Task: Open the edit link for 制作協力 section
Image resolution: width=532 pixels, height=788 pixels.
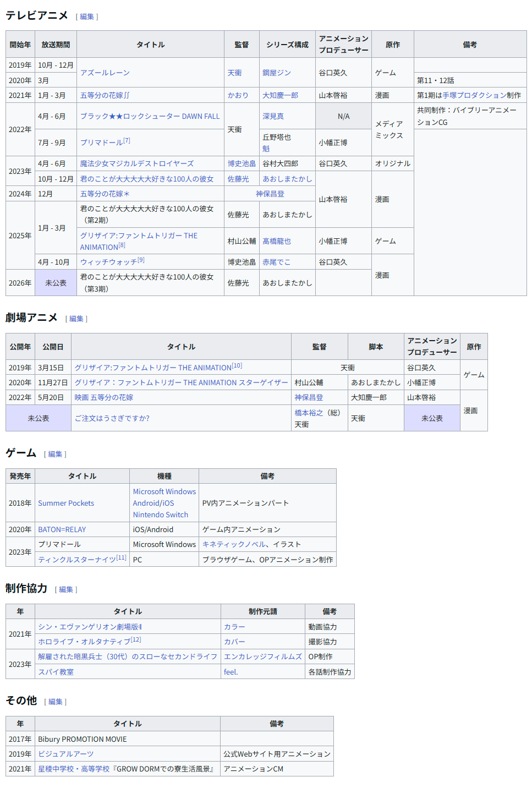Action: [66, 590]
